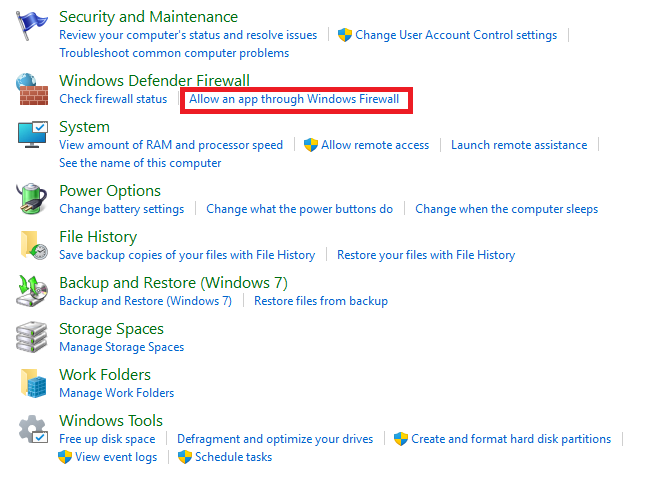Click the Power Options heading
Viewport: 648px width, 484px height.
pyautogui.click(x=110, y=191)
